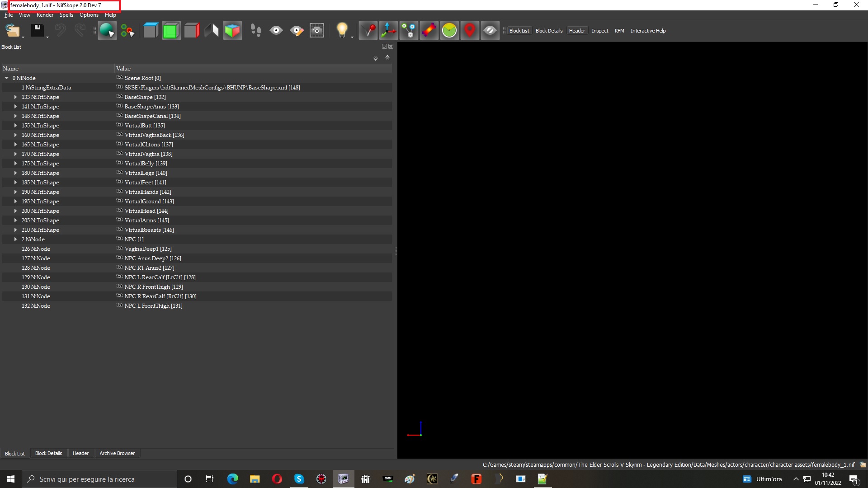Open the Archive Browser tab
This screenshot has height=488, width=868.
117,453
